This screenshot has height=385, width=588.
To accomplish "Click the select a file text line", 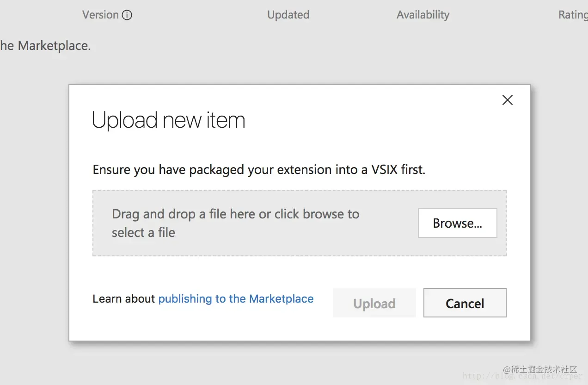I will click(x=143, y=232).
